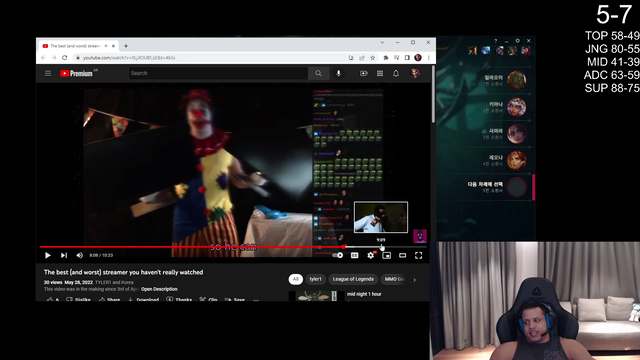Mute the video with volume icon
Image resolution: width=640 pixels, height=360 pixels.
point(80,256)
